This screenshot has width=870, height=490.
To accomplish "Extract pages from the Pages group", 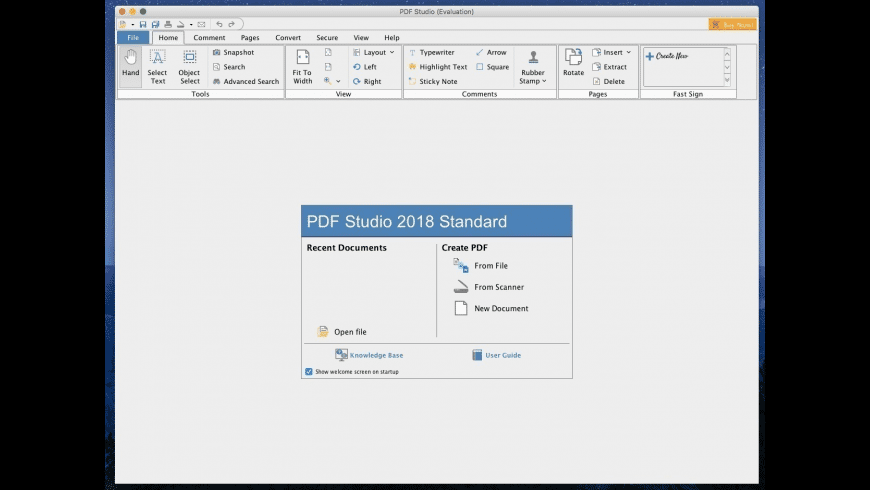I will 609,67.
